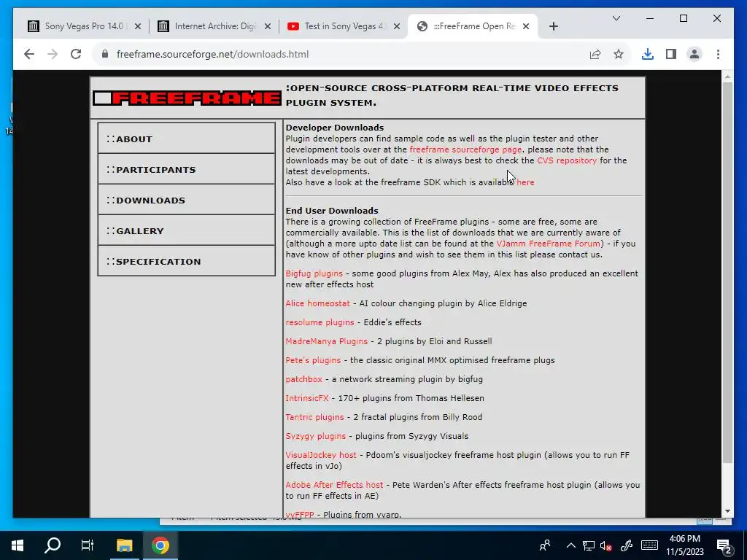747x560 pixels.
Task: Open VisualJockey host link
Action: point(321,455)
